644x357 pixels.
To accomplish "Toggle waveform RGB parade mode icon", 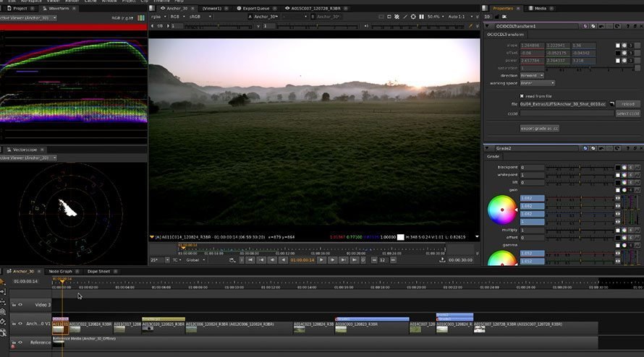I will 141,18.
